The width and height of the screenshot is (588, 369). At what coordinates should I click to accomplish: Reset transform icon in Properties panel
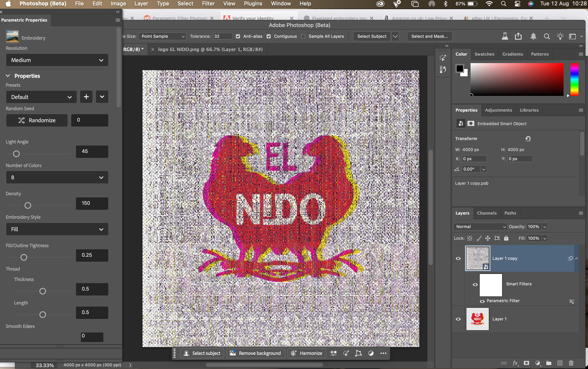528,139
